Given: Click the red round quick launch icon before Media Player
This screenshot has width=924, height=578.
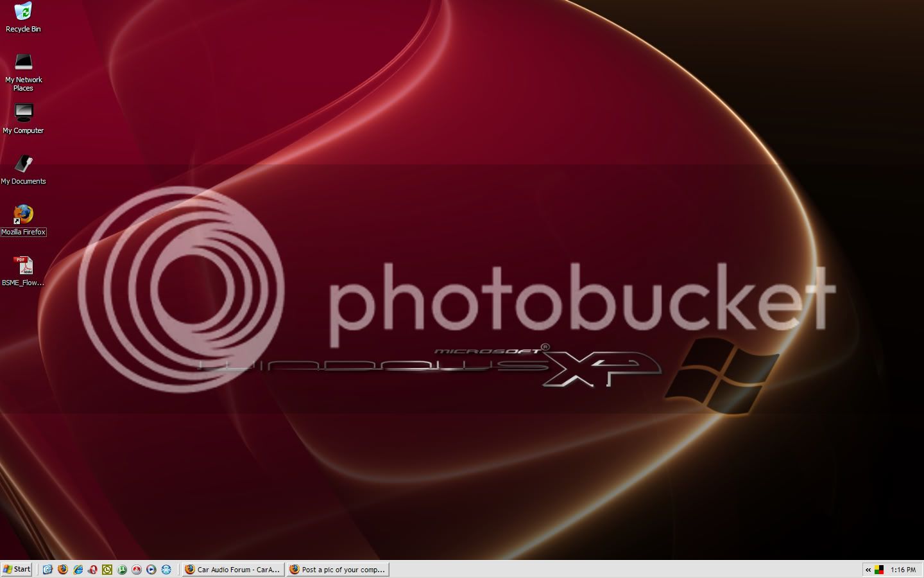Looking at the screenshot, I should click(x=137, y=569).
